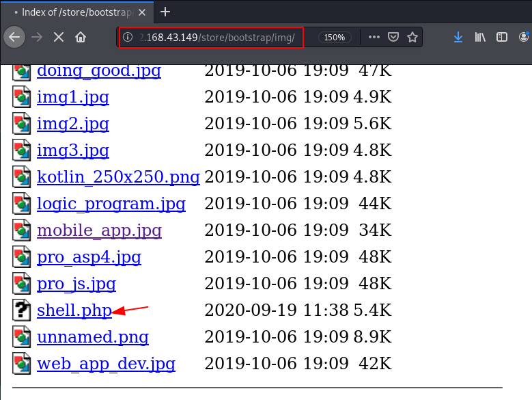The image size is (532, 400).
Task: Click the 42K size of web_app_dev.jpg
Action: (375, 363)
